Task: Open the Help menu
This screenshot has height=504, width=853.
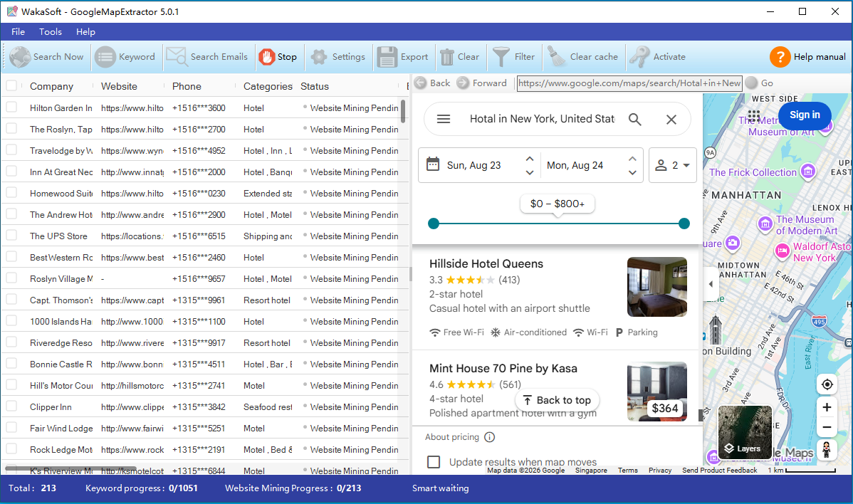Action: coord(85,31)
